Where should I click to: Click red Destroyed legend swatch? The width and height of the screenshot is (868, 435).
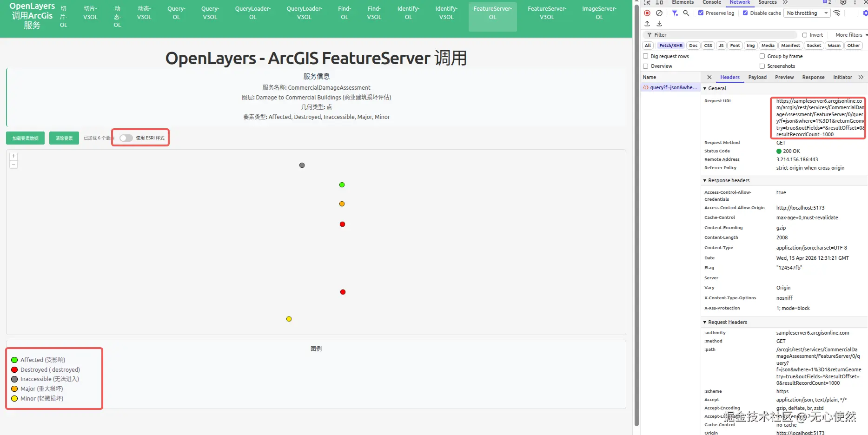14,370
